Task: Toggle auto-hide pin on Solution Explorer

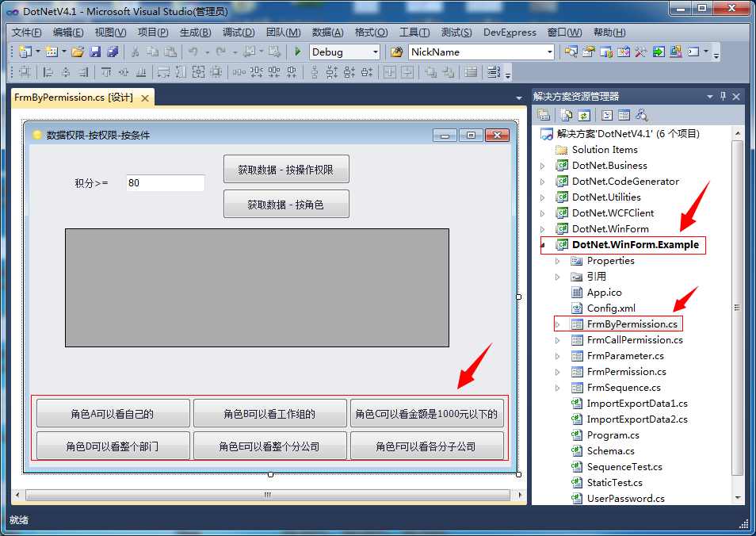Action: coord(723,97)
